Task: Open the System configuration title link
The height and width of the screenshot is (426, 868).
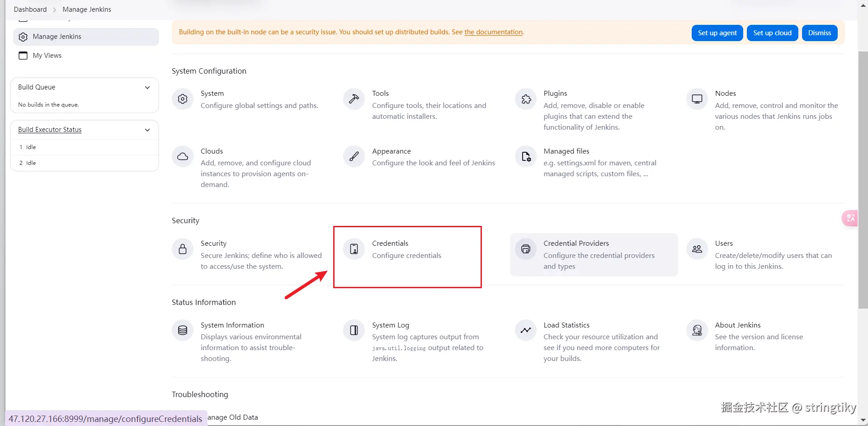Action: [x=212, y=94]
